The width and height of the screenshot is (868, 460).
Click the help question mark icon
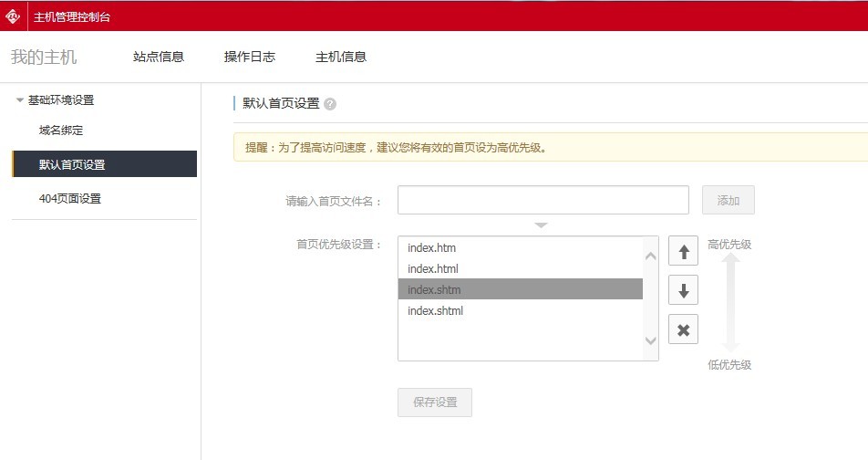click(x=330, y=104)
